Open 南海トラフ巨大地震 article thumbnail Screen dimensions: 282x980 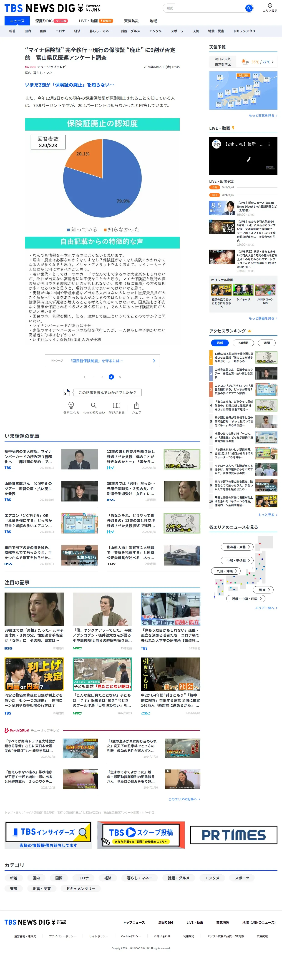click(x=80, y=748)
